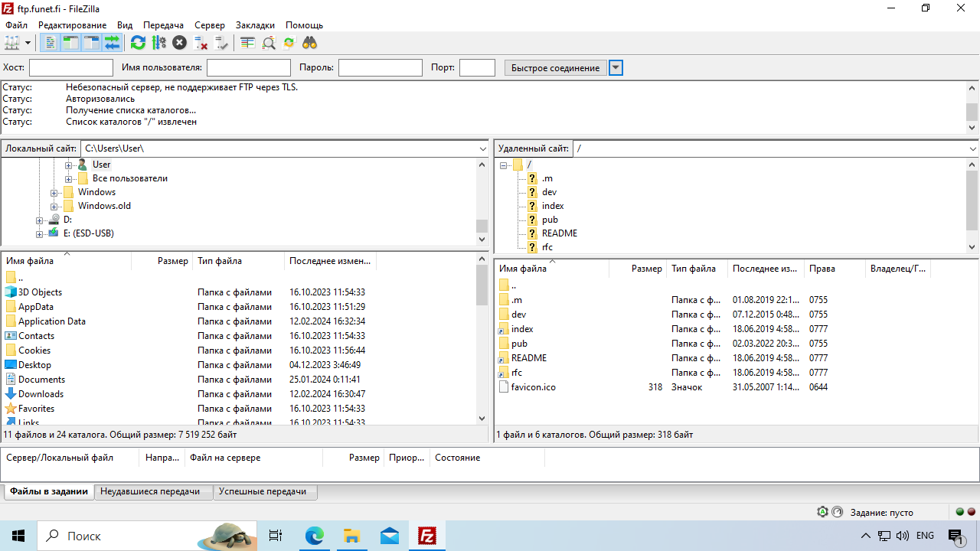The height and width of the screenshot is (551, 980).
Task: Select the Contacts folder icon
Action: (x=11, y=336)
